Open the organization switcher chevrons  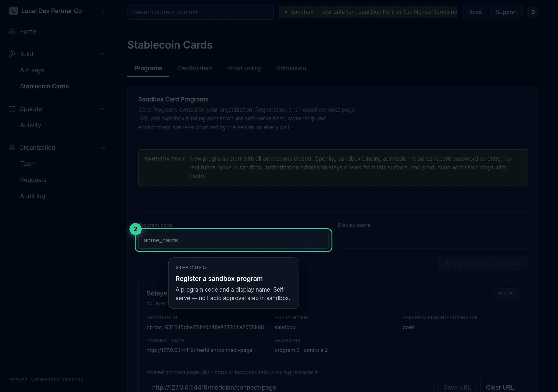(102, 11)
